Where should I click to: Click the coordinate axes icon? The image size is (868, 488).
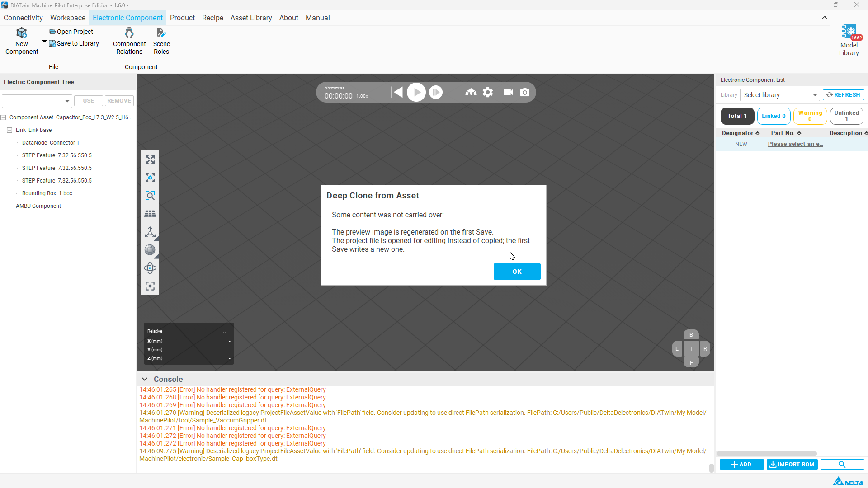pyautogui.click(x=150, y=232)
